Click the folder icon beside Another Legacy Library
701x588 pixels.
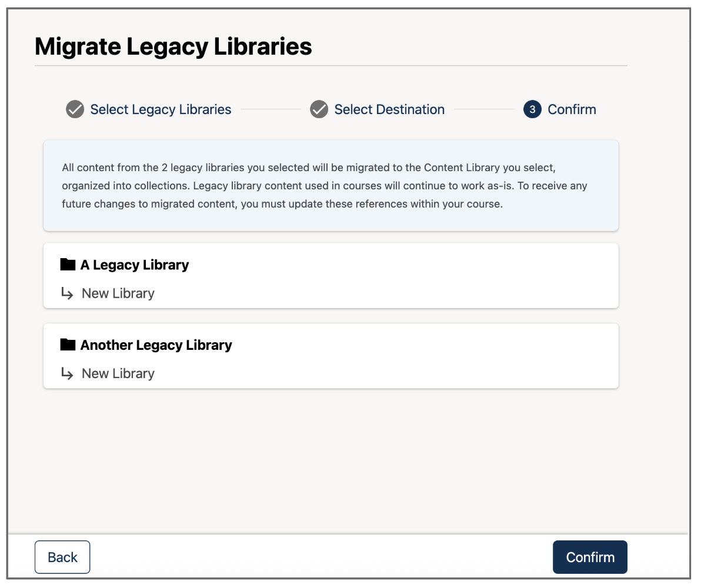point(66,345)
